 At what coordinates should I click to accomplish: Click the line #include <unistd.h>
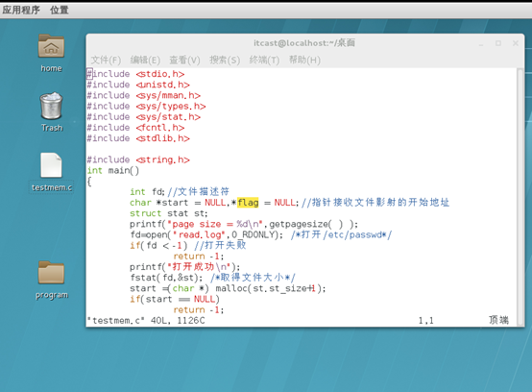[138, 85]
